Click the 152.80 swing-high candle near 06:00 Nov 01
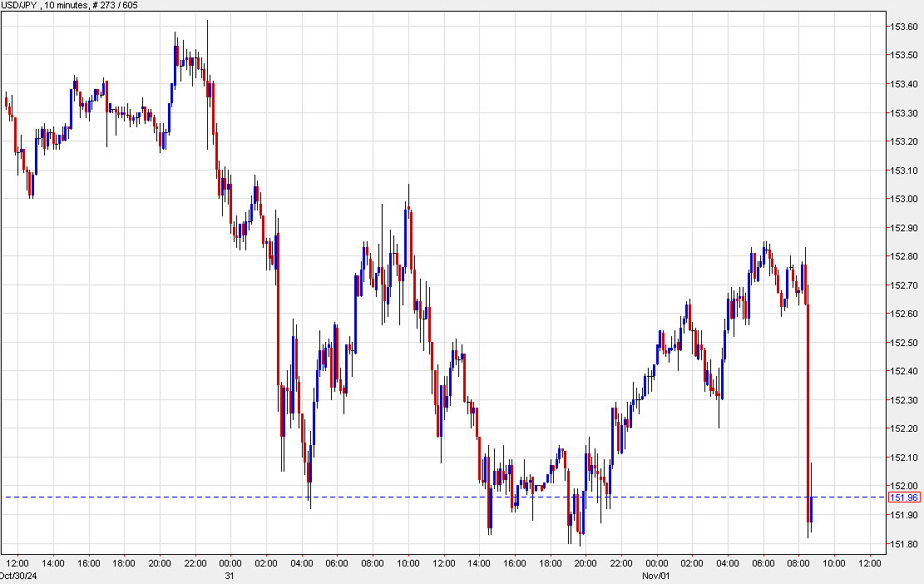The height and width of the screenshot is (584, 924). coord(764,258)
